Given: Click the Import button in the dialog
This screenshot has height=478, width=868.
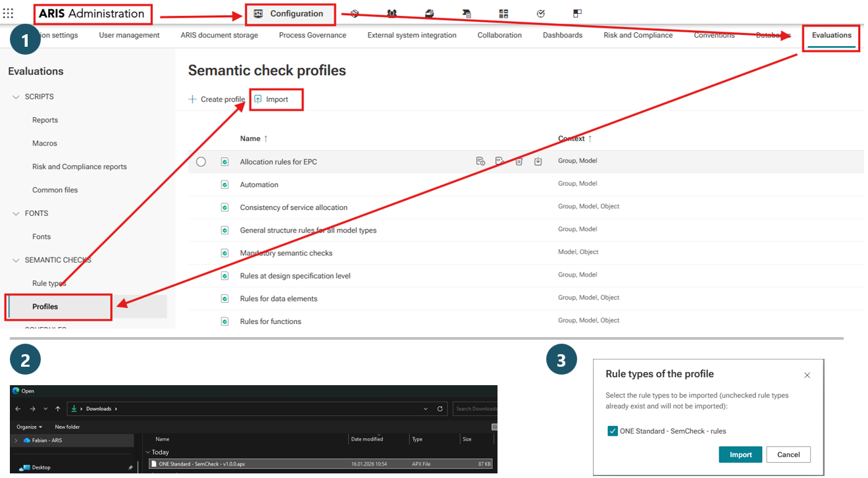Looking at the screenshot, I should (x=740, y=454).
